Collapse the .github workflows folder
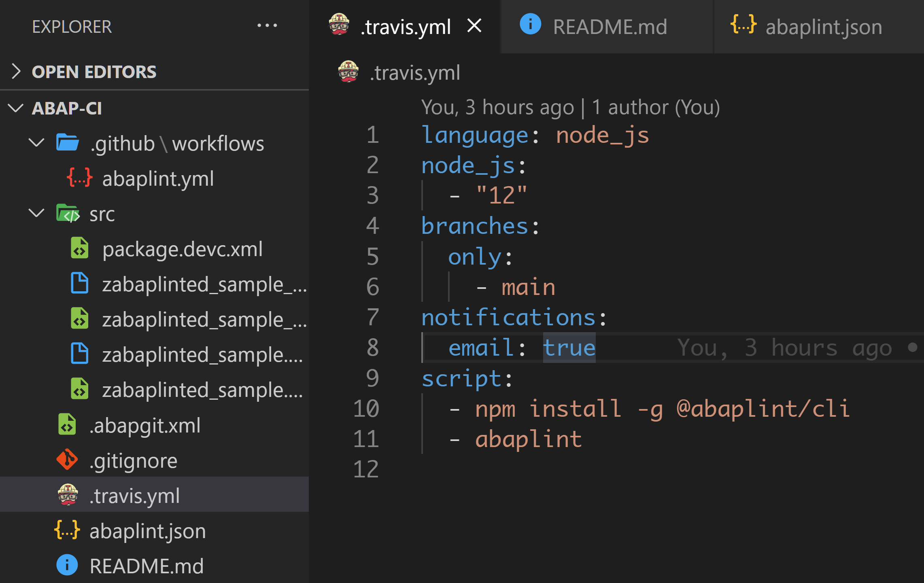This screenshot has width=924, height=583. (37, 143)
